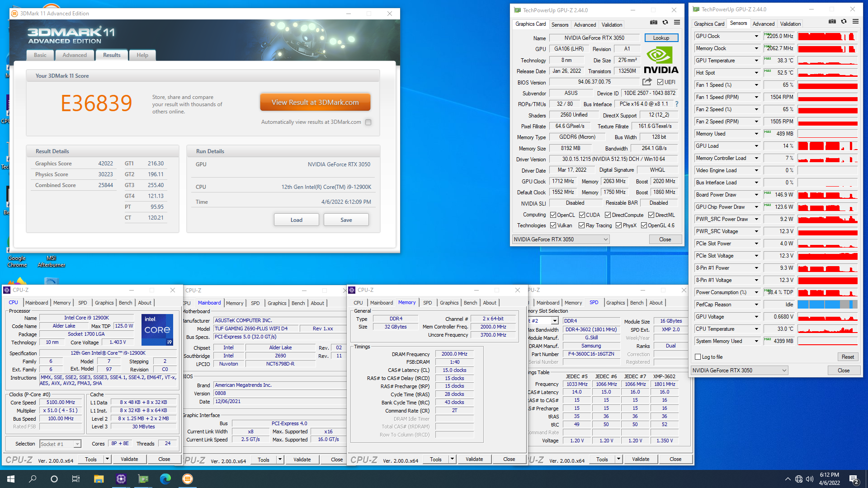Toggle DirectCompute checkbox in GPU-Z
Screen dimensions: 868x488
pos(608,215)
